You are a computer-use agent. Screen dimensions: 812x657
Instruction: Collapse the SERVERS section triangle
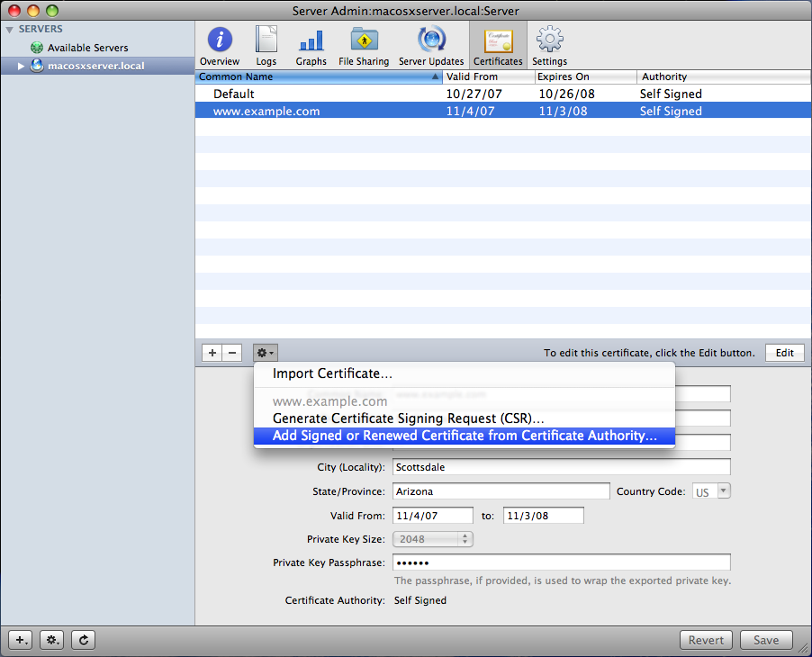[9, 30]
